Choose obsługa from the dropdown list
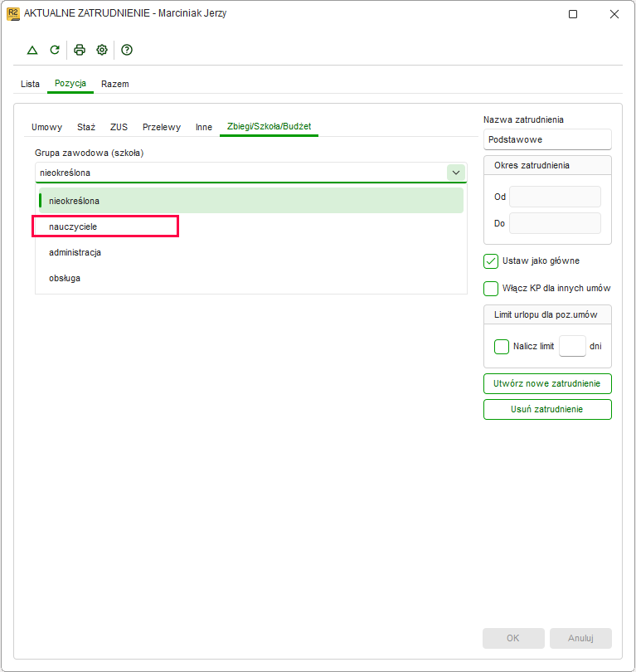This screenshot has height=672, width=636. point(251,278)
